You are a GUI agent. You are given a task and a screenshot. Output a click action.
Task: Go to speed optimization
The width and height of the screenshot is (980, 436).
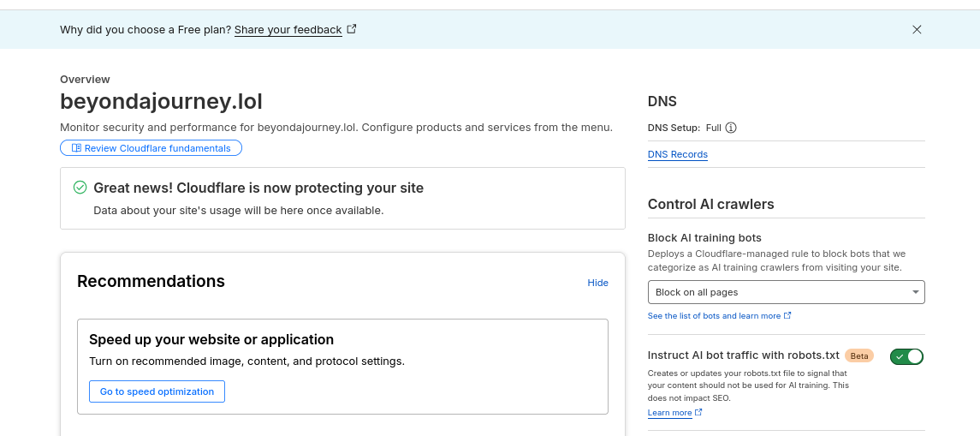(157, 391)
